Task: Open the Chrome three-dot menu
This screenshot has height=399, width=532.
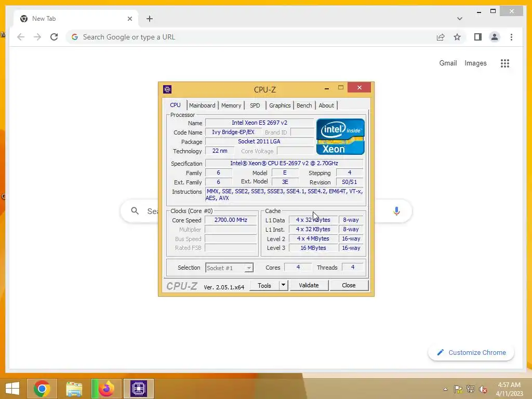Action: [x=511, y=37]
